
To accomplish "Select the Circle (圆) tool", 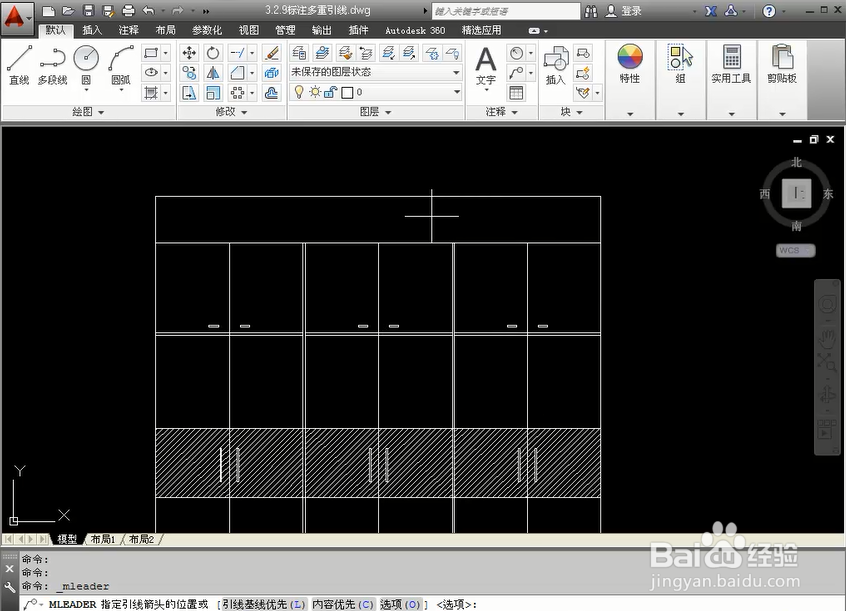I will [86, 65].
